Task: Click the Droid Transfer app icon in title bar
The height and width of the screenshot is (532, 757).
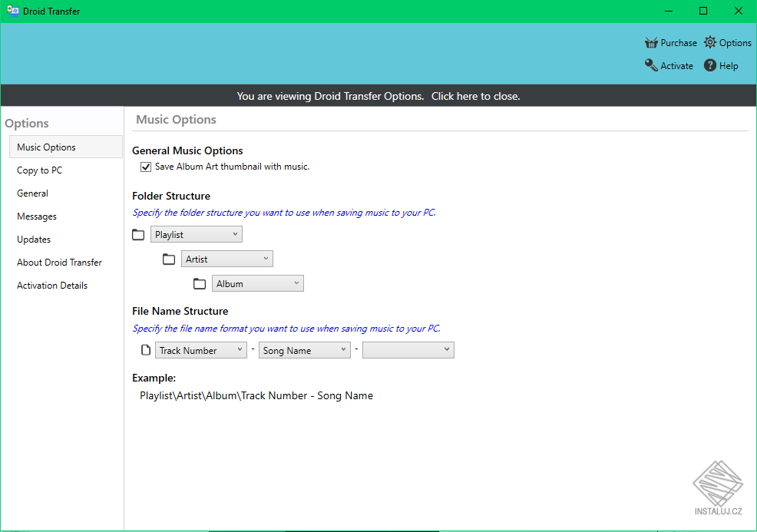Action: tap(12, 11)
